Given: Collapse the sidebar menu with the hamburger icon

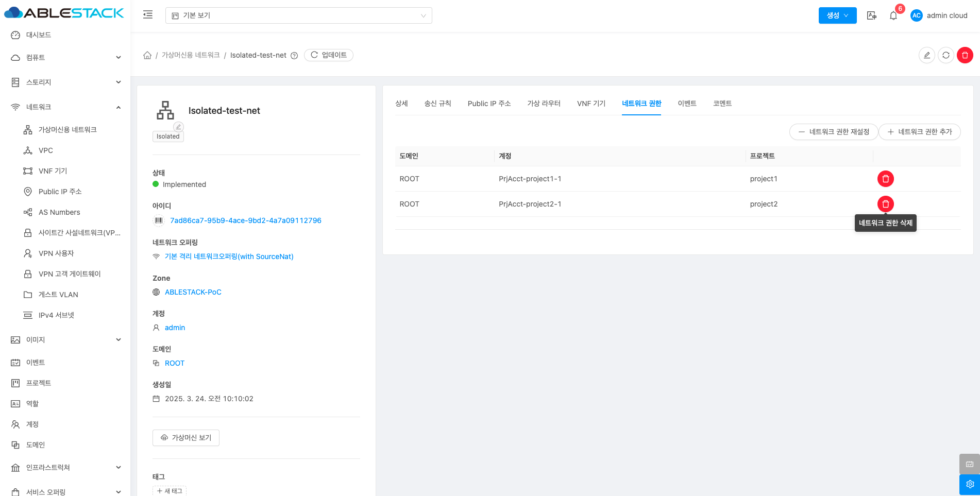Looking at the screenshot, I should click(148, 15).
